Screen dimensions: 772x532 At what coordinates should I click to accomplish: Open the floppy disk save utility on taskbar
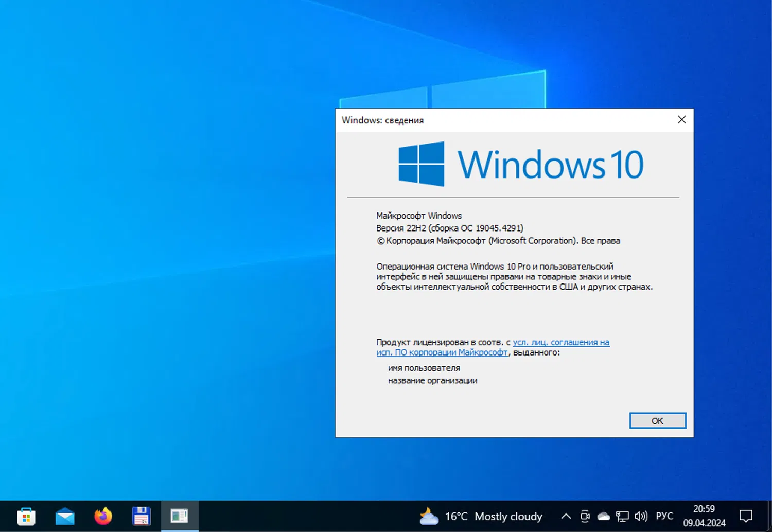[x=141, y=516]
